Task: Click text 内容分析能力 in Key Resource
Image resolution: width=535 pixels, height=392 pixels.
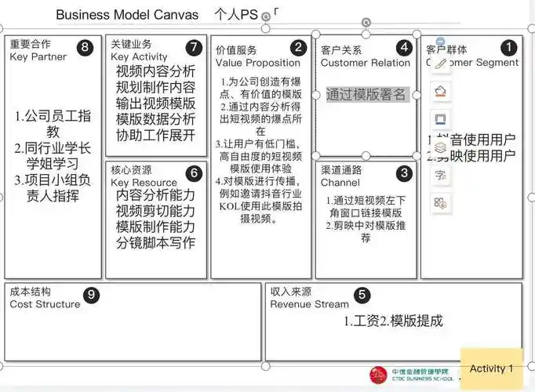Action: coord(155,195)
